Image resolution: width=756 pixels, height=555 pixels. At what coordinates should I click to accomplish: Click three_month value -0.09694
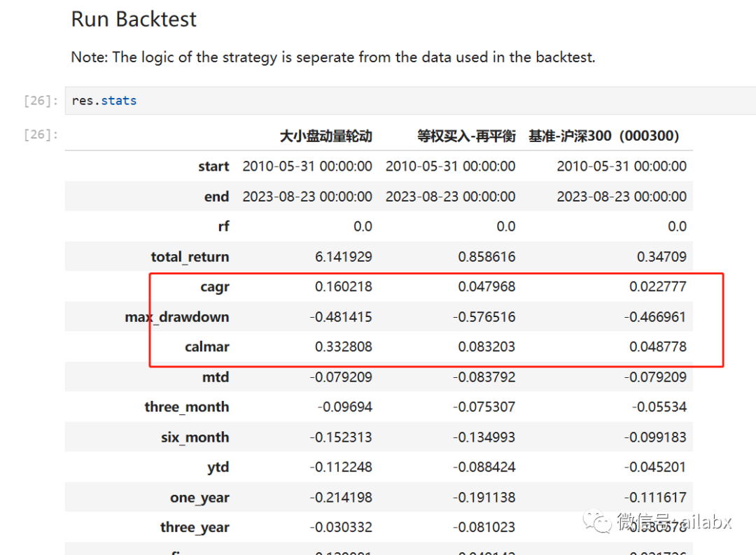[x=344, y=407]
